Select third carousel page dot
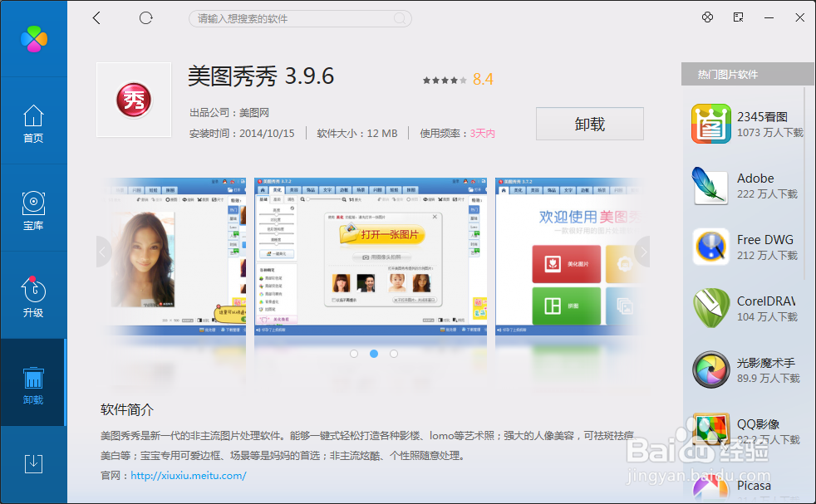This screenshot has height=504, width=816. pyautogui.click(x=393, y=354)
